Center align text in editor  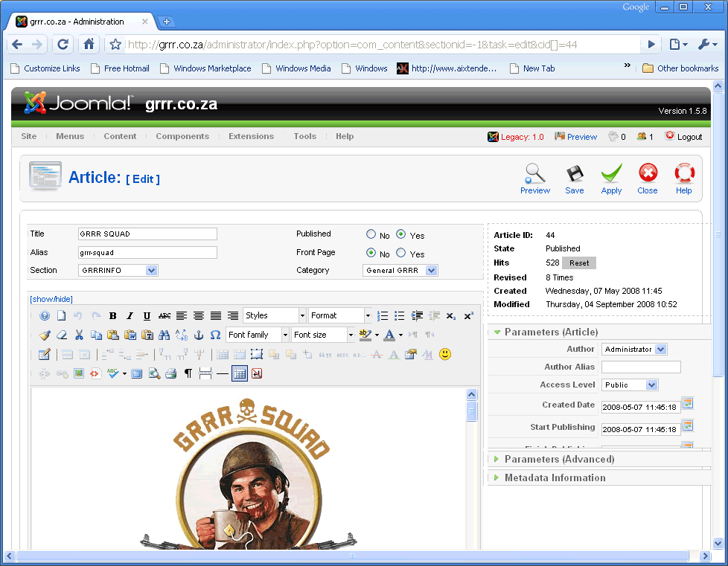[199, 316]
